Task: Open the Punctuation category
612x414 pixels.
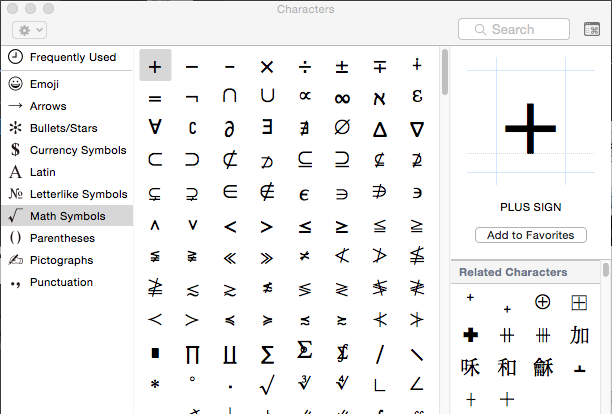Action: (x=67, y=282)
